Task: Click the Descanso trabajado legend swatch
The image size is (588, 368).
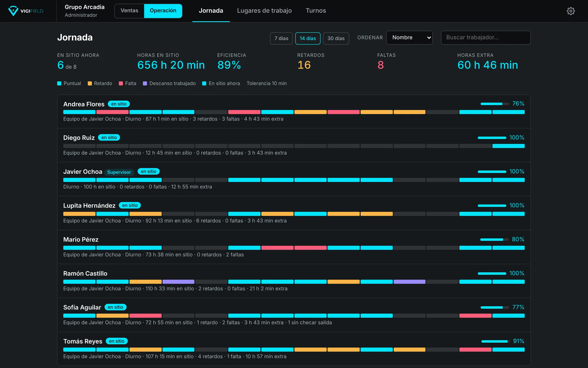Action: (145, 84)
